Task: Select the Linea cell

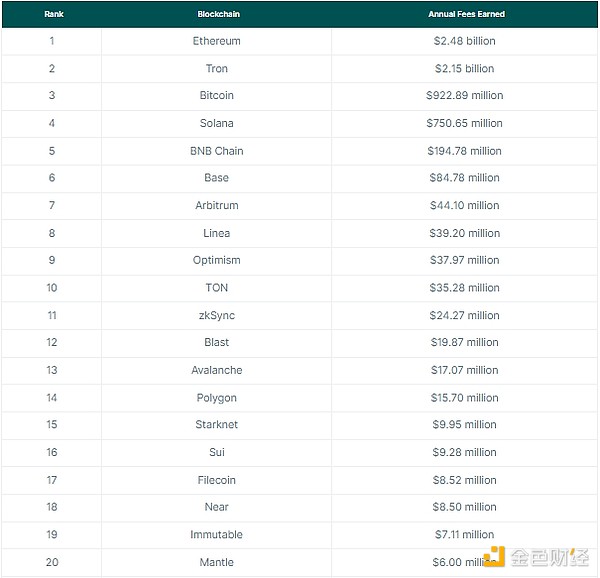Action: [x=217, y=233]
